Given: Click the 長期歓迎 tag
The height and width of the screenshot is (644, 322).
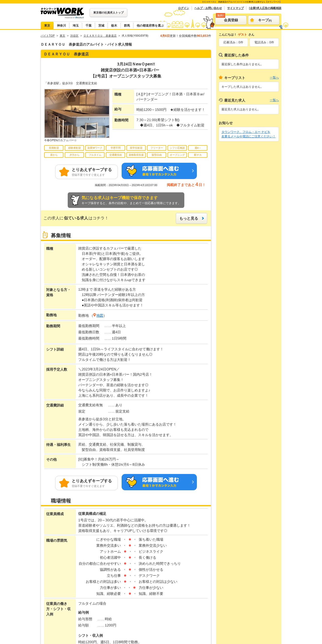Looking at the screenshot, I should [54, 148].
